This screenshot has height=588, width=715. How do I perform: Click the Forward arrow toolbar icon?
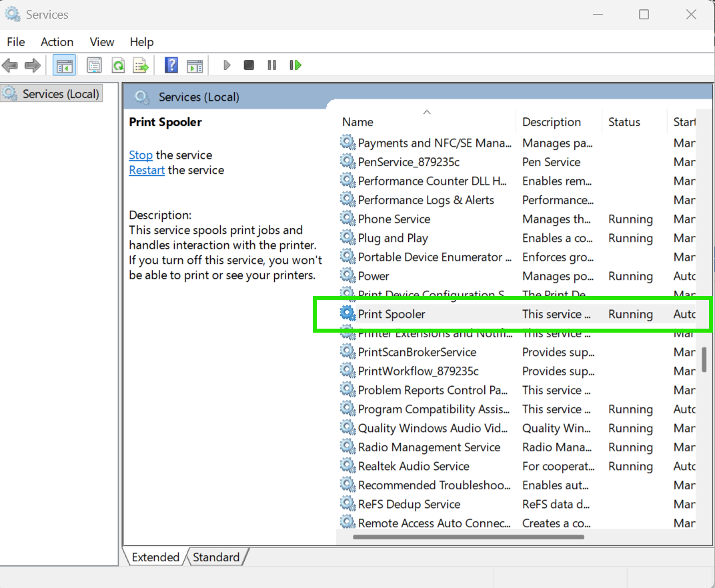pos(33,65)
